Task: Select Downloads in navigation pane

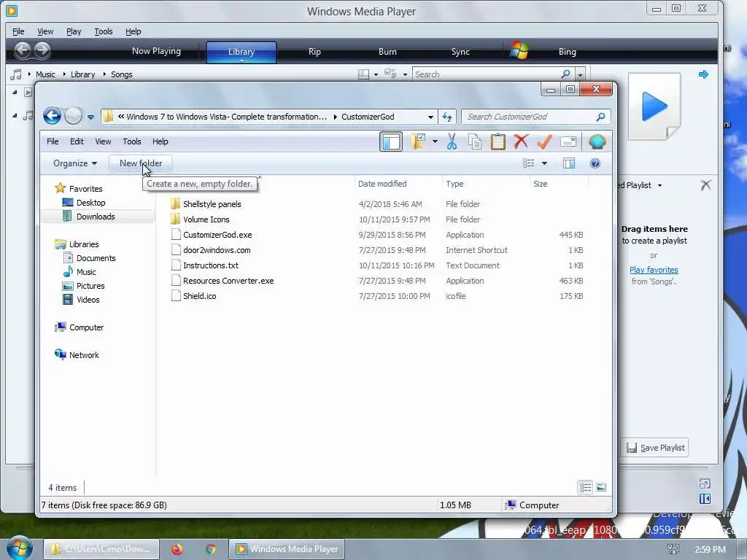Action: 96,216
